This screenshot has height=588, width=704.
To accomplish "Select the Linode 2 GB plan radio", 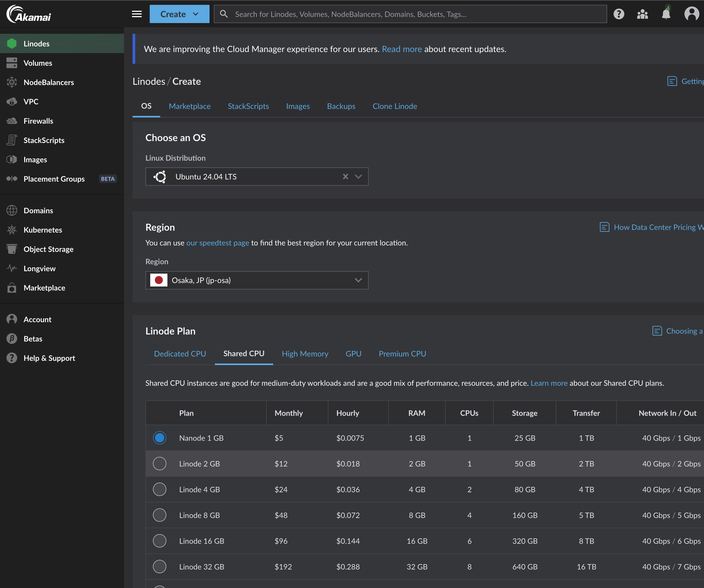I will [x=160, y=464].
